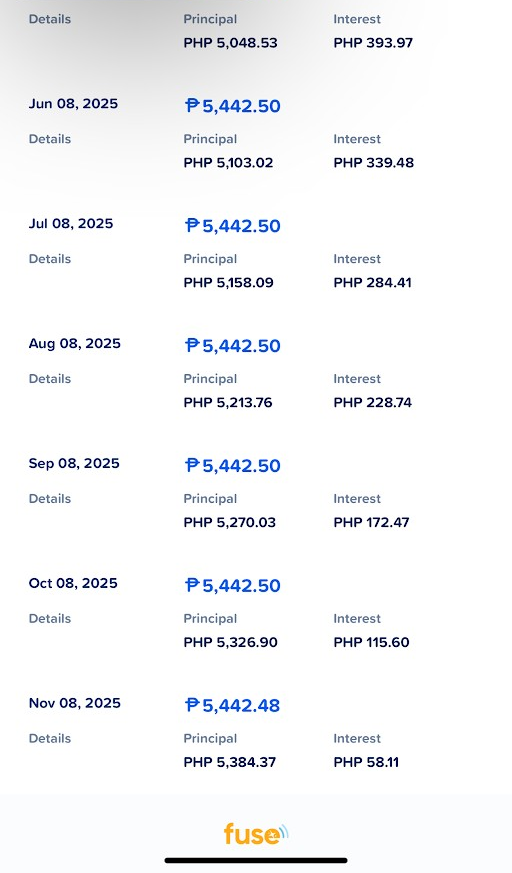512x873 pixels.
Task: Tap the Aug 08, 2025 date label
Action: click(75, 344)
